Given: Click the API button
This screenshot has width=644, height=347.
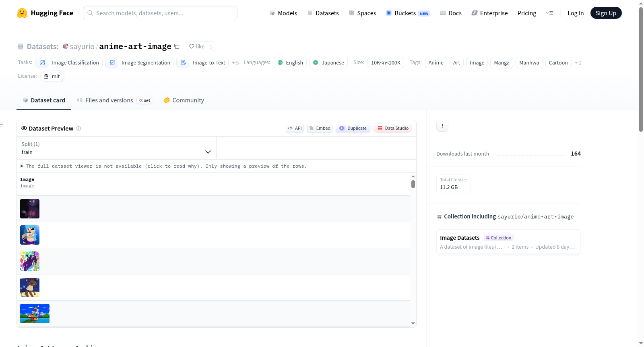Looking at the screenshot, I should click(295, 128).
